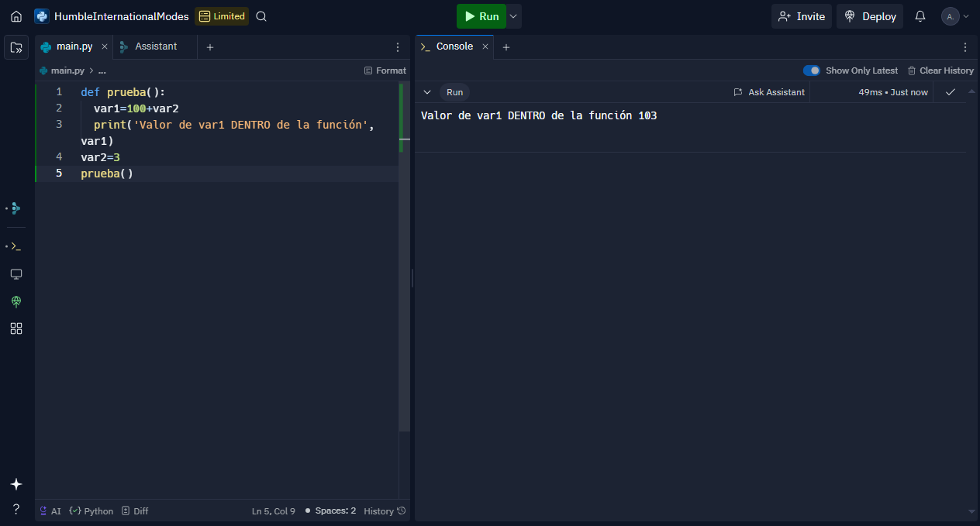Click the Format button
980x526 pixels.
(385, 70)
